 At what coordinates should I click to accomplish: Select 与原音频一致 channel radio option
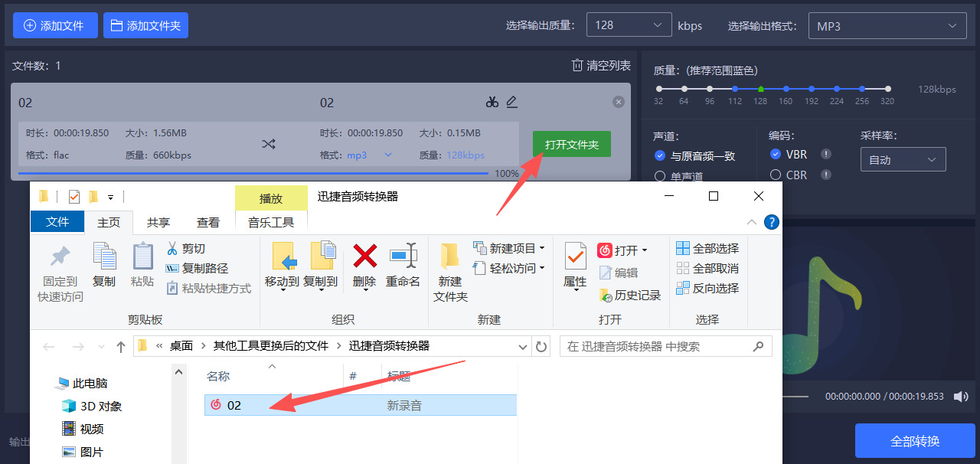click(x=660, y=155)
